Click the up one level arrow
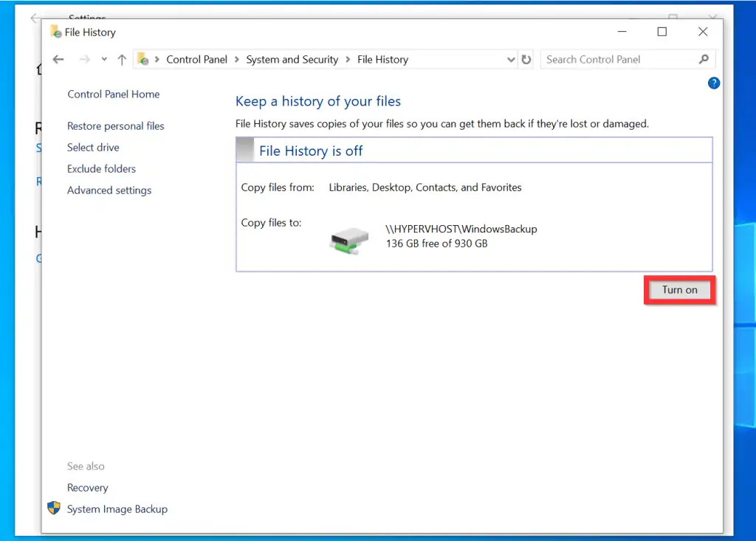The width and height of the screenshot is (756, 541). click(122, 60)
